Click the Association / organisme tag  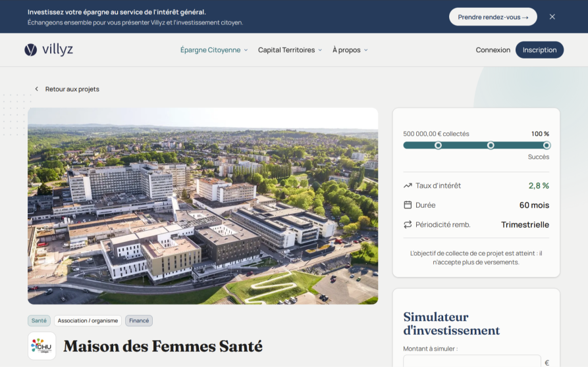tap(88, 320)
